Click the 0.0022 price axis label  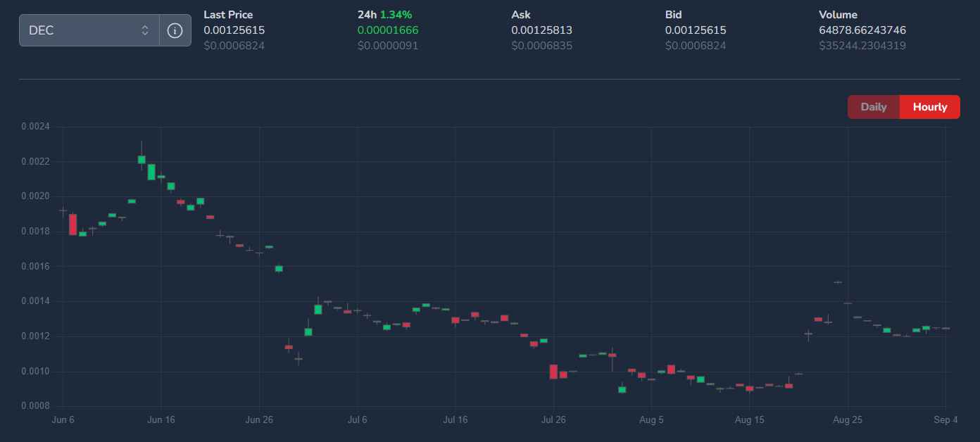pos(35,162)
